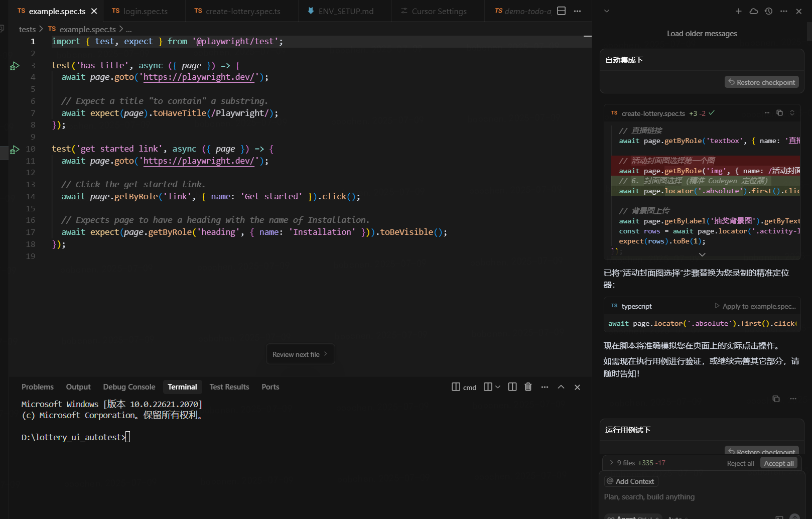Apply typescript snippet to example.spec file
Screen dimensions: 812x519
(755, 306)
